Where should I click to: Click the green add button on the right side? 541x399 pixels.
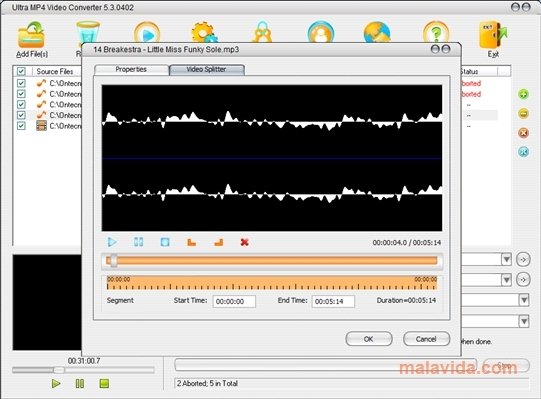pos(523,94)
